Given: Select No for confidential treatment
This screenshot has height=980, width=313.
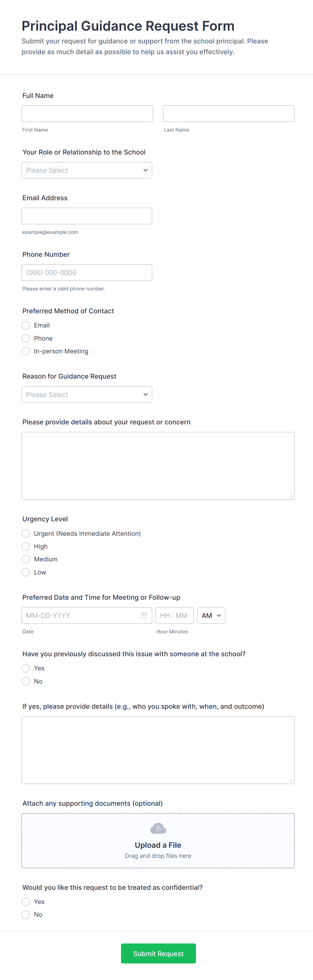Looking at the screenshot, I should tap(26, 915).
